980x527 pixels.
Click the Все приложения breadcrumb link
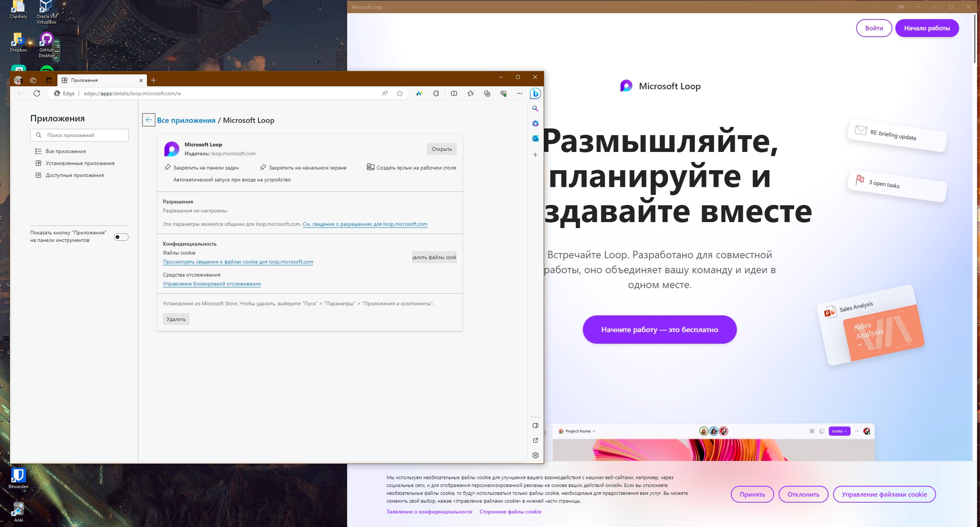(x=186, y=120)
